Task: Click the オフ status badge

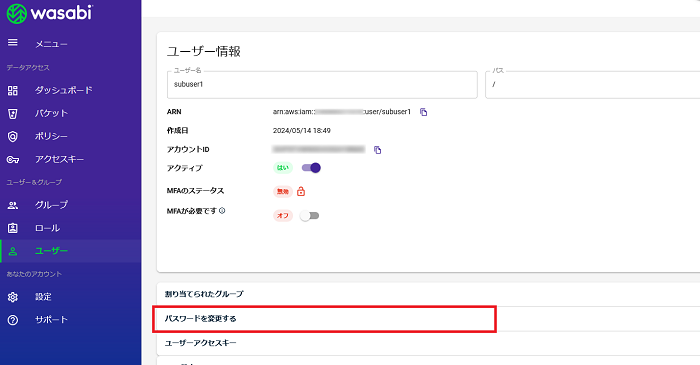Action: pyautogui.click(x=283, y=216)
